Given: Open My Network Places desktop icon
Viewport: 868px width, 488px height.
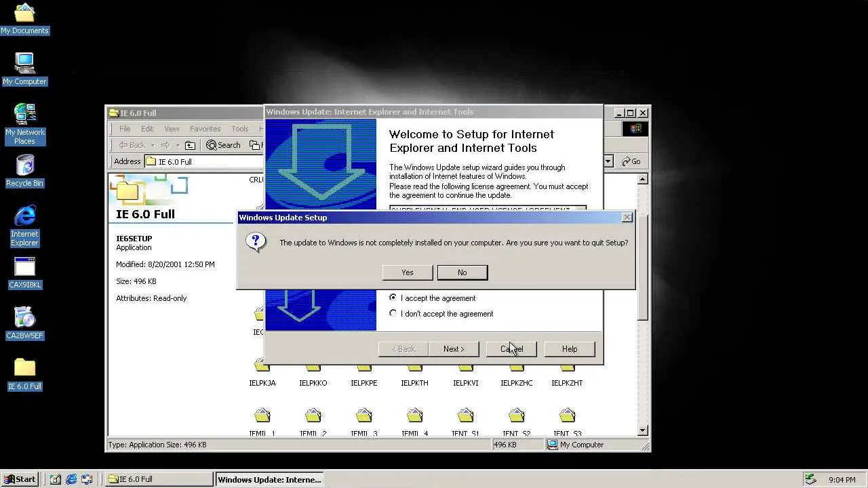Looking at the screenshot, I should tap(24, 123).
